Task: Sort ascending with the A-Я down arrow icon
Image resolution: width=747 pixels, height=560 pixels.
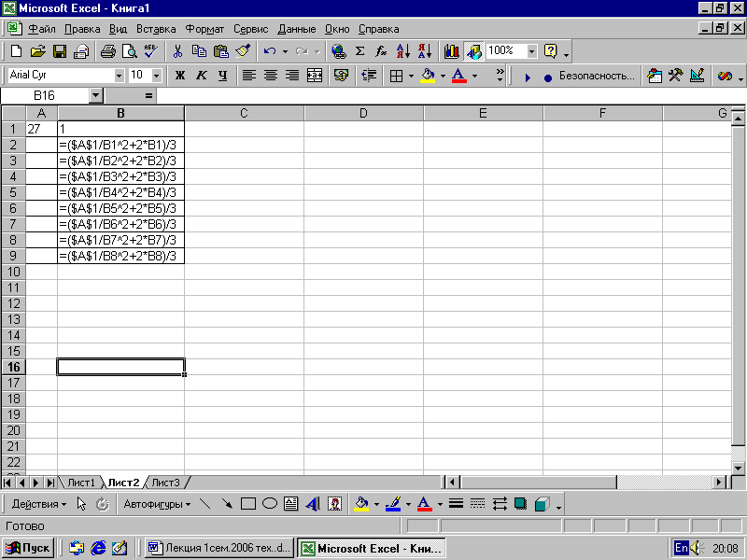Action: pos(403,51)
